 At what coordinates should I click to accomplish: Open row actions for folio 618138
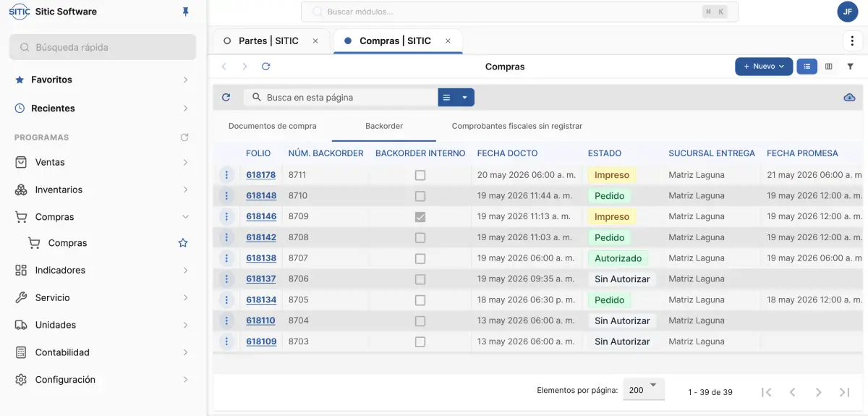pyautogui.click(x=226, y=258)
